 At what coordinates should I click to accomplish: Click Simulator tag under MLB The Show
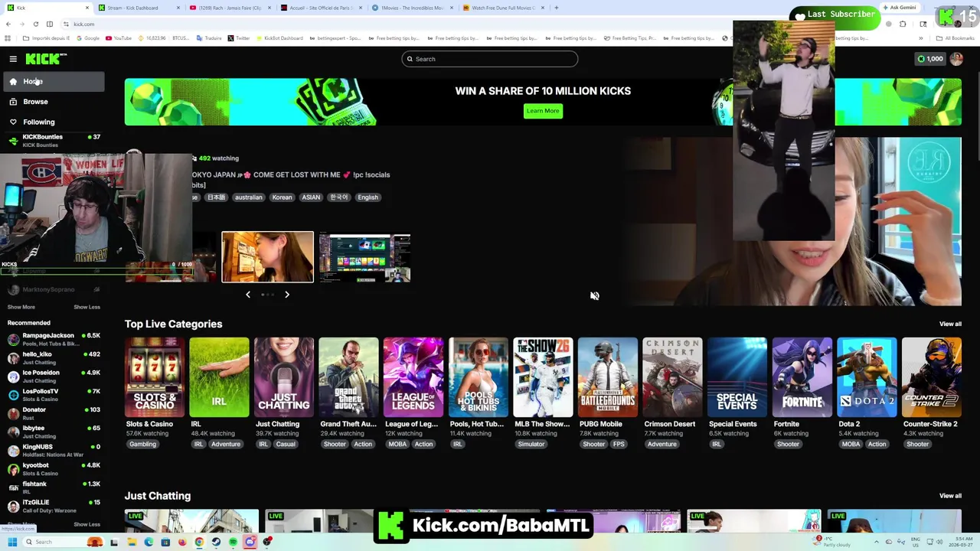(531, 444)
